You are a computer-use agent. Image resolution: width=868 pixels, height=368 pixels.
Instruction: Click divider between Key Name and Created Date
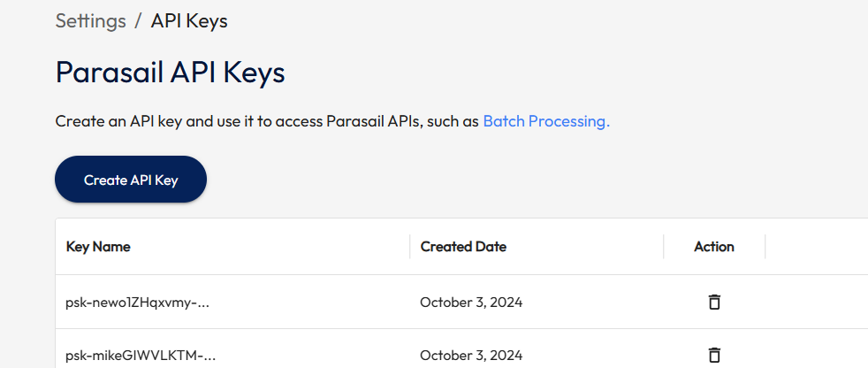(x=410, y=247)
